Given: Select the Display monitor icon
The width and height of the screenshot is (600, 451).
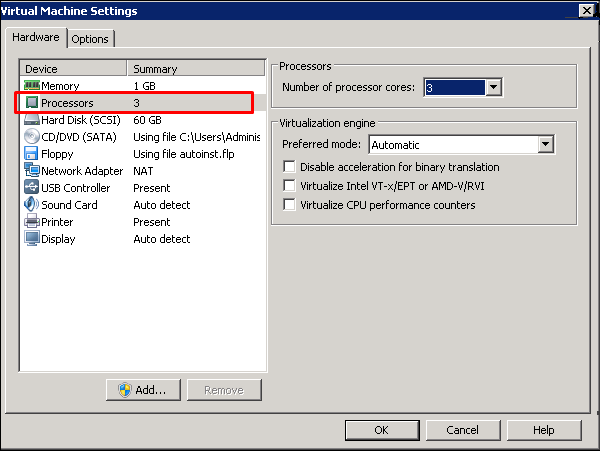Looking at the screenshot, I should [32, 239].
